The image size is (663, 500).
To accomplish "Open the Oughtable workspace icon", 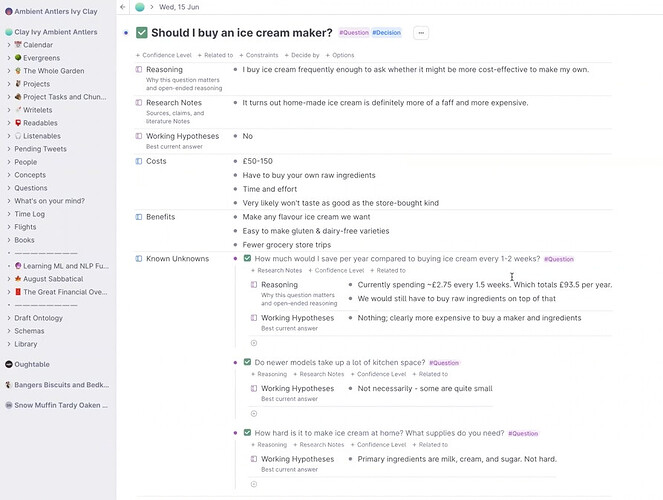I will (9, 364).
